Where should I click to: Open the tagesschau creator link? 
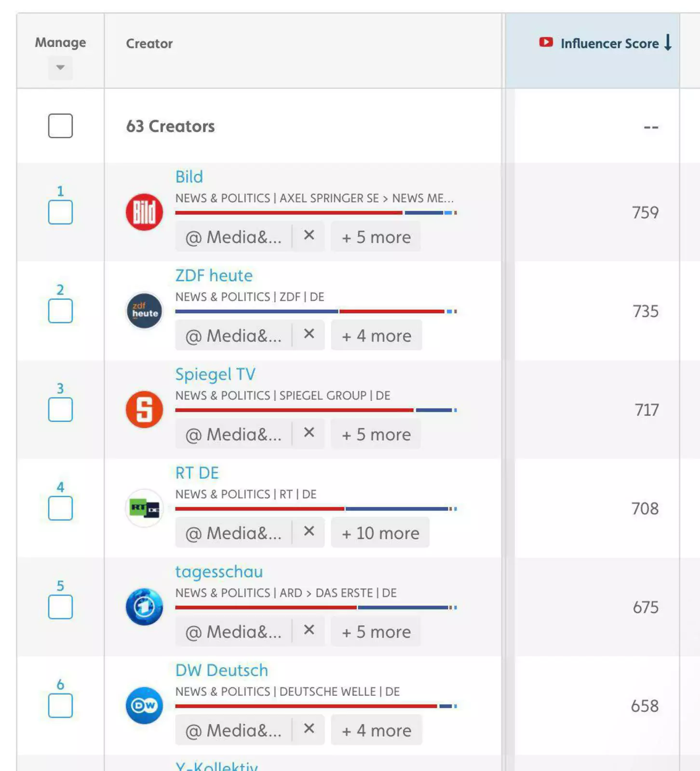pyautogui.click(x=219, y=572)
